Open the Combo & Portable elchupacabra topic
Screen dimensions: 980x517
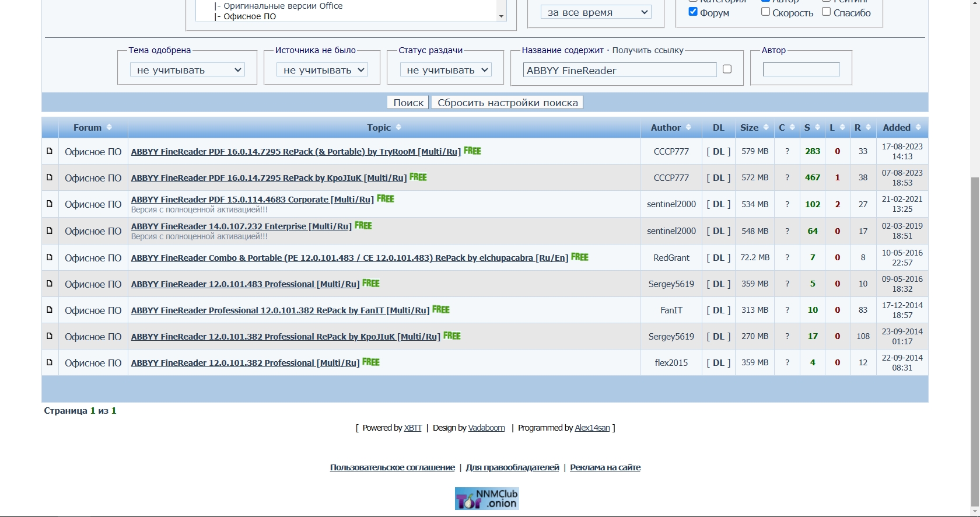point(349,258)
